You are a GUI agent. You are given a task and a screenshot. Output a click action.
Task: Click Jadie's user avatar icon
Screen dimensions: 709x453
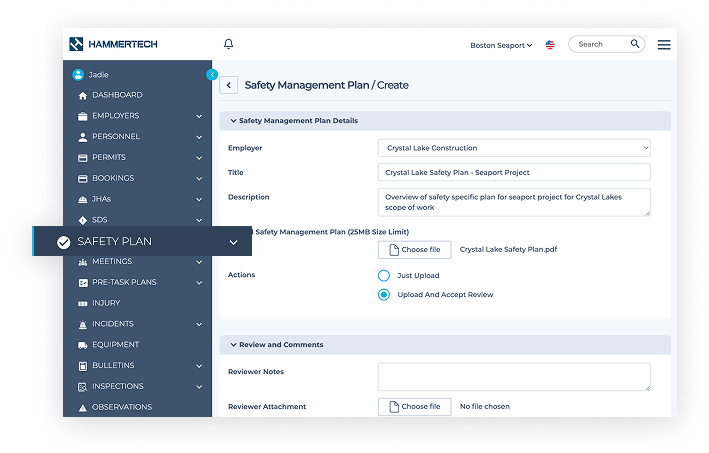click(78, 75)
